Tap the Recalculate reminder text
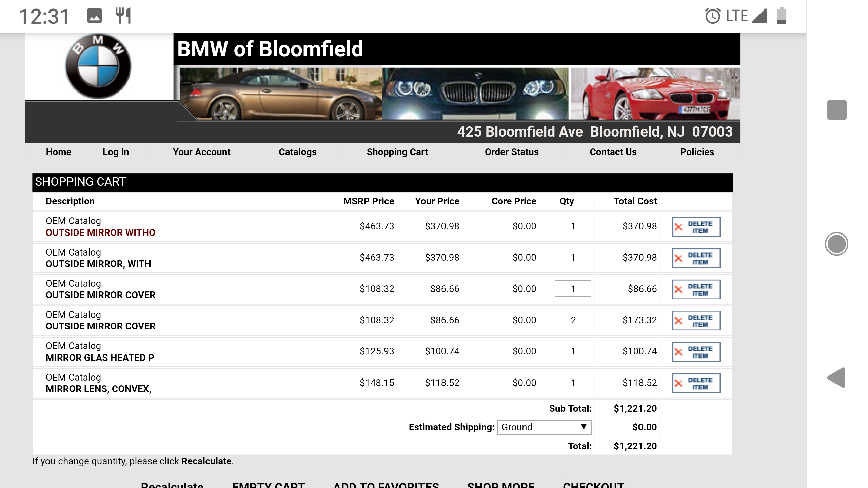868x488 pixels. 133,461
